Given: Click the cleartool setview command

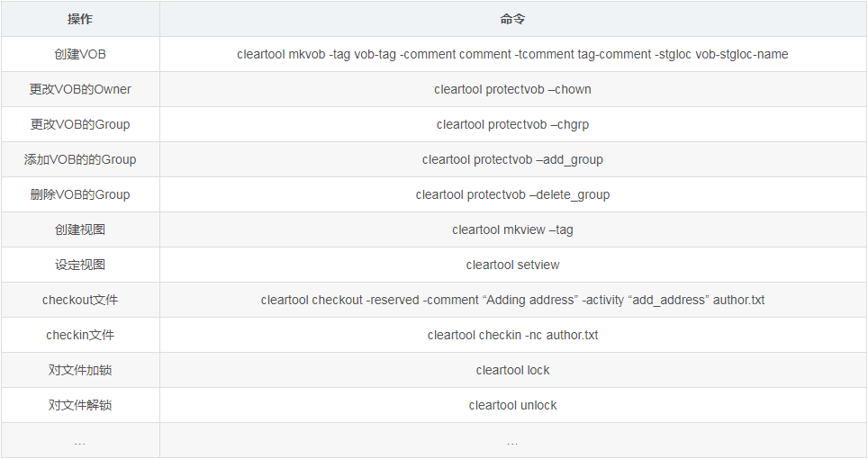Looking at the screenshot, I should [x=512, y=265].
